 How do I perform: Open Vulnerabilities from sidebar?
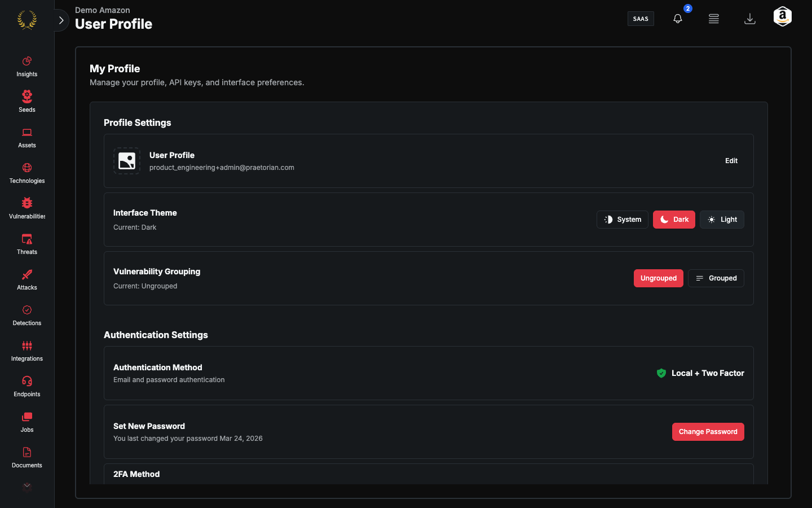pyautogui.click(x=27, y=209)
